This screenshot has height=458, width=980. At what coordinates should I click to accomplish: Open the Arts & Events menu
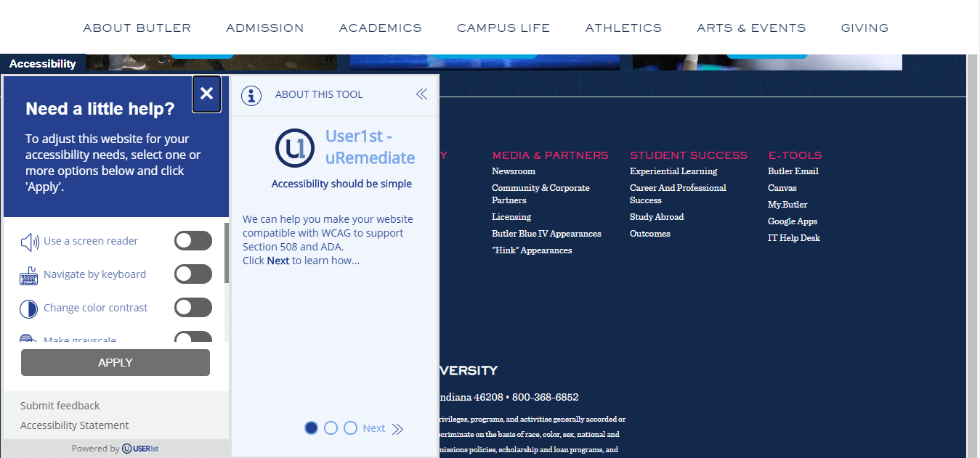[751, 28]
